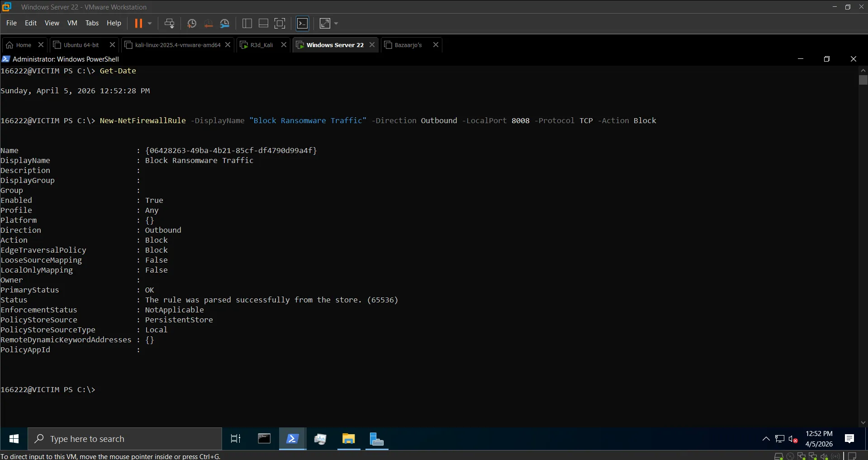Open the VM menu
The width and height of the screenshot is (868, 460).
click(72, 23)
